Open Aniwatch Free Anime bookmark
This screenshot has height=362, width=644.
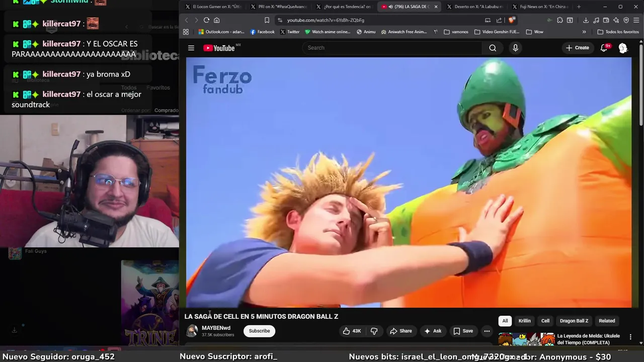click(404, 32)
